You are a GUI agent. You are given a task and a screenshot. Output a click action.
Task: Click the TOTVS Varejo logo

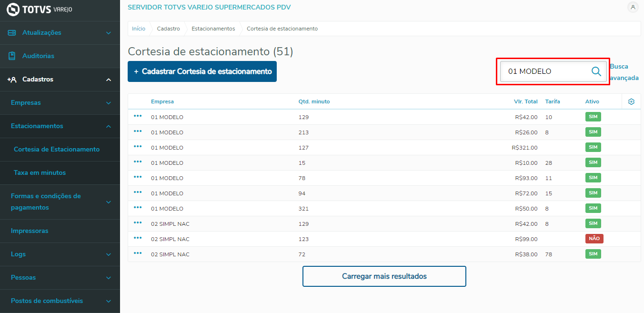coord(40,9)
